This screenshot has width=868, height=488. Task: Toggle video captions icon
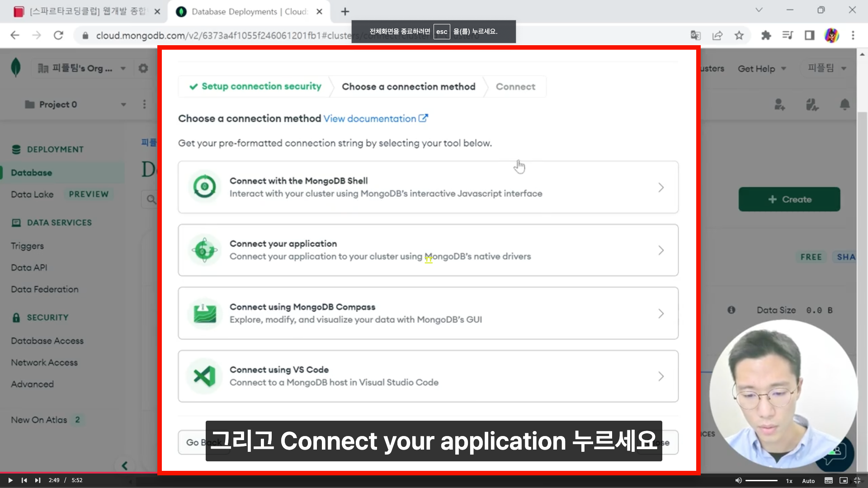click(x=829, y=480)
